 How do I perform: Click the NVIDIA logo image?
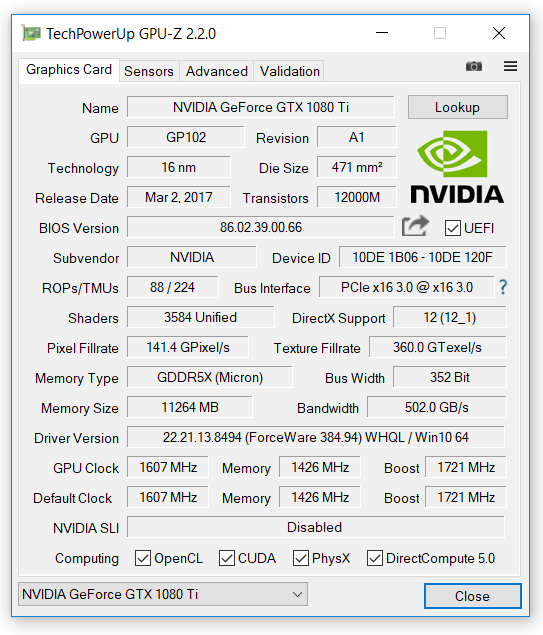457,167
